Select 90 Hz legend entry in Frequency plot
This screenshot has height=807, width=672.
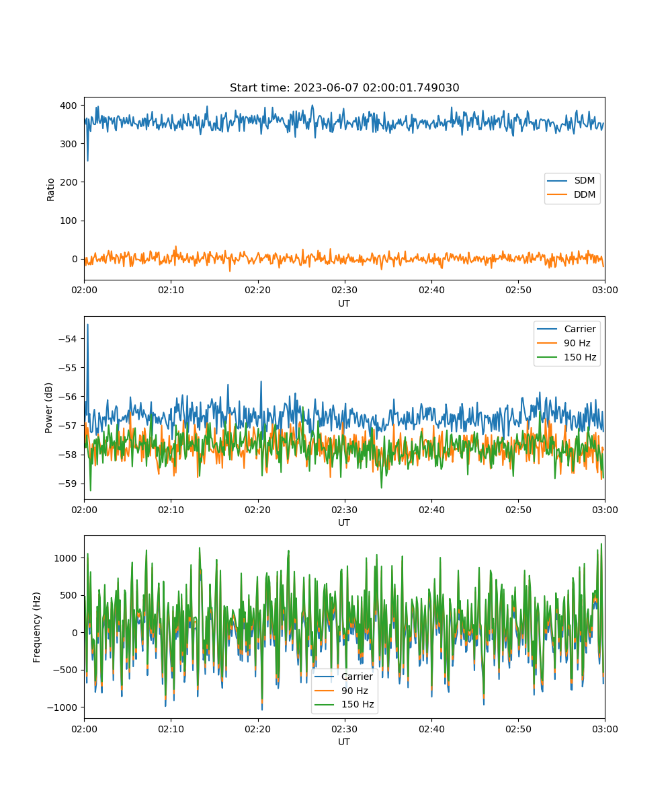(354, 691)
